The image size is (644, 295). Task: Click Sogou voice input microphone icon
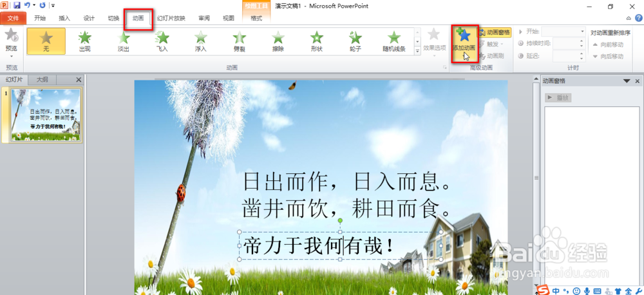(587, 291)
